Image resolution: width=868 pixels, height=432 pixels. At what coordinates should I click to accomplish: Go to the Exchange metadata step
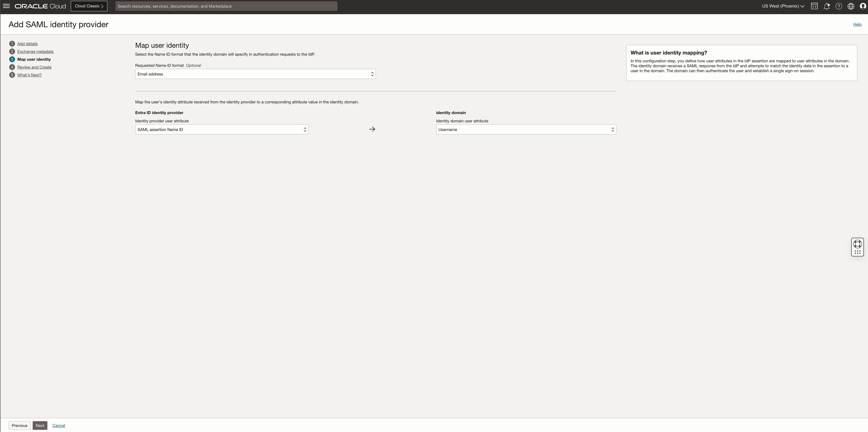pyautogui.click(x=35, y=52)
